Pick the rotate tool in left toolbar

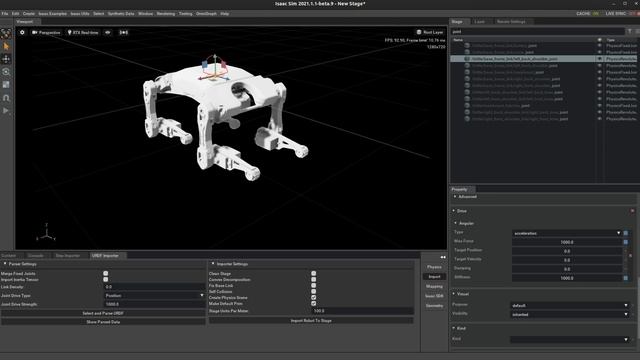point(6,72)
